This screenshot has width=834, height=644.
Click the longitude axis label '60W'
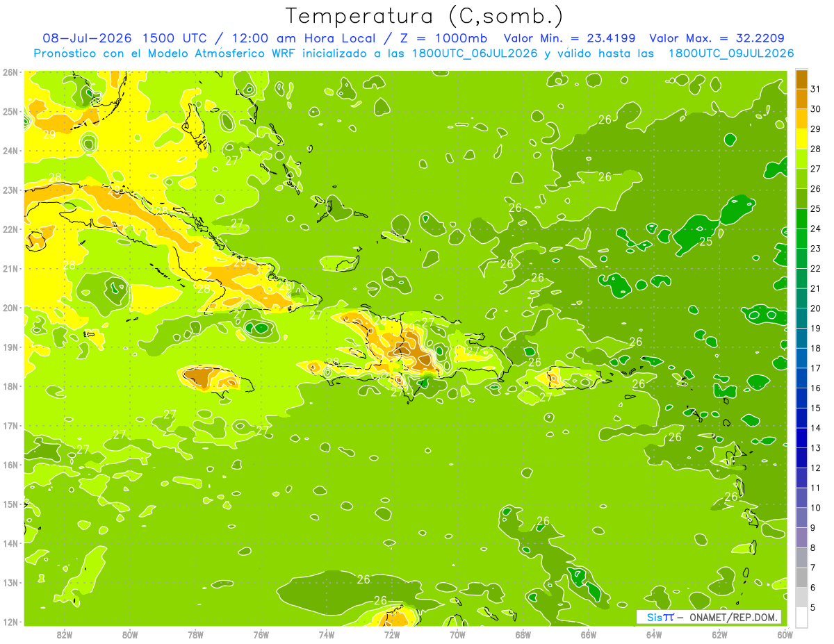(x=785, y=634)
